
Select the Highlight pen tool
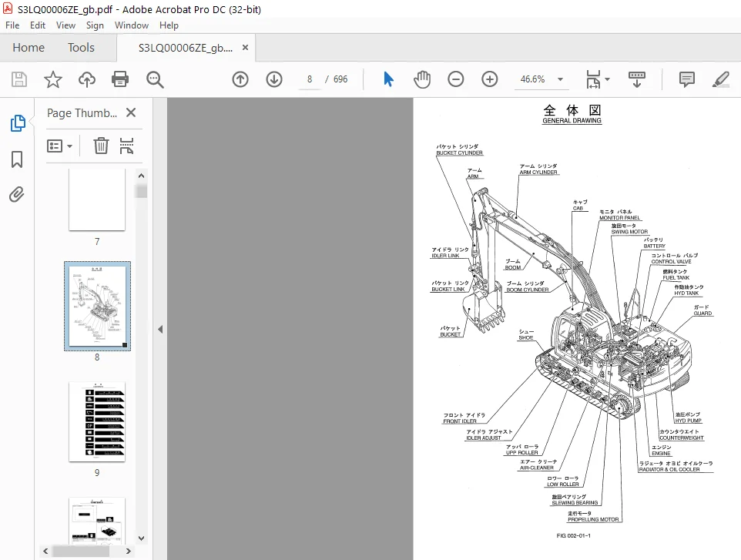pos(721,79)
